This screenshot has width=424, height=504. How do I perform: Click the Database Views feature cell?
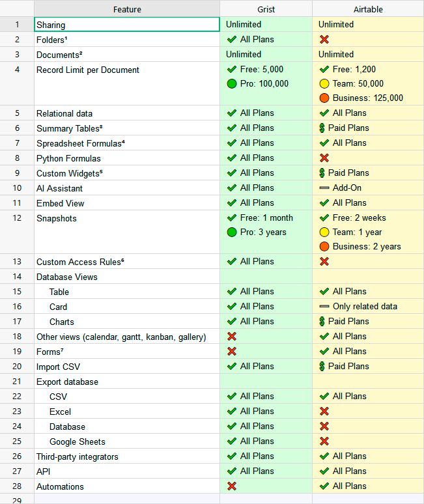(127, 277)
